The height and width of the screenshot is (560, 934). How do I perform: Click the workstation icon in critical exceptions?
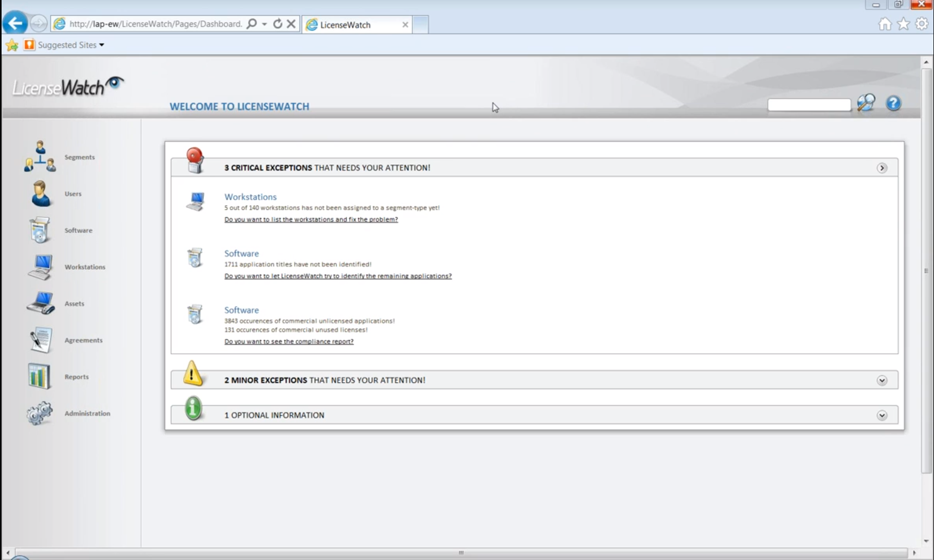(196, 201)
